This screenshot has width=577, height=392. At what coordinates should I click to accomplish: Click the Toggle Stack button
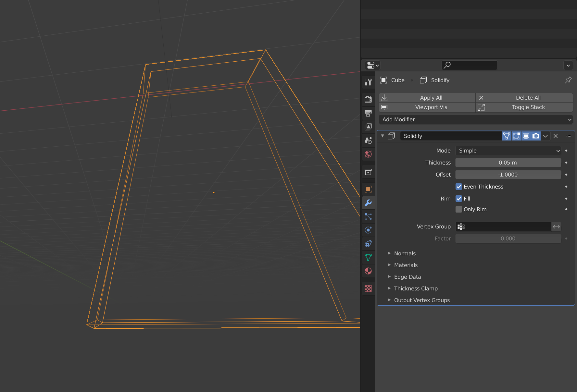524,107
